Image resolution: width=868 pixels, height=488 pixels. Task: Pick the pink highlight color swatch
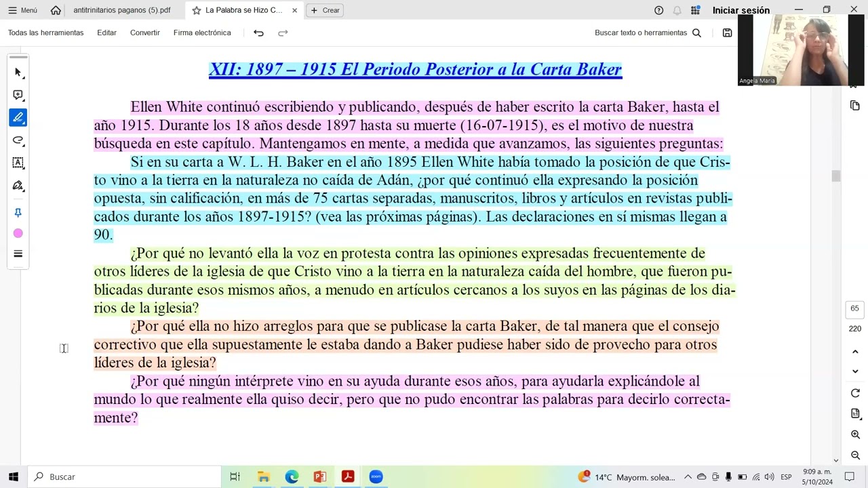18,233
